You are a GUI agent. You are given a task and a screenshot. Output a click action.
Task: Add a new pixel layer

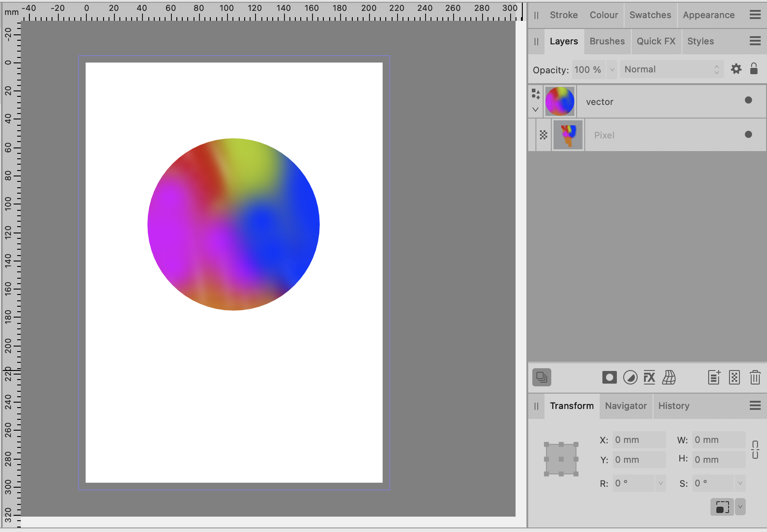[x=734, y=378]
